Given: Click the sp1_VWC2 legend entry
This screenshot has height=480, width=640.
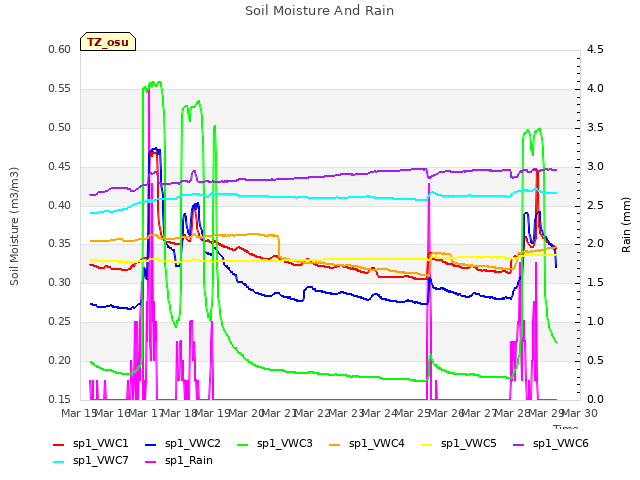Looking at the screenshot, I should [182, 444].
